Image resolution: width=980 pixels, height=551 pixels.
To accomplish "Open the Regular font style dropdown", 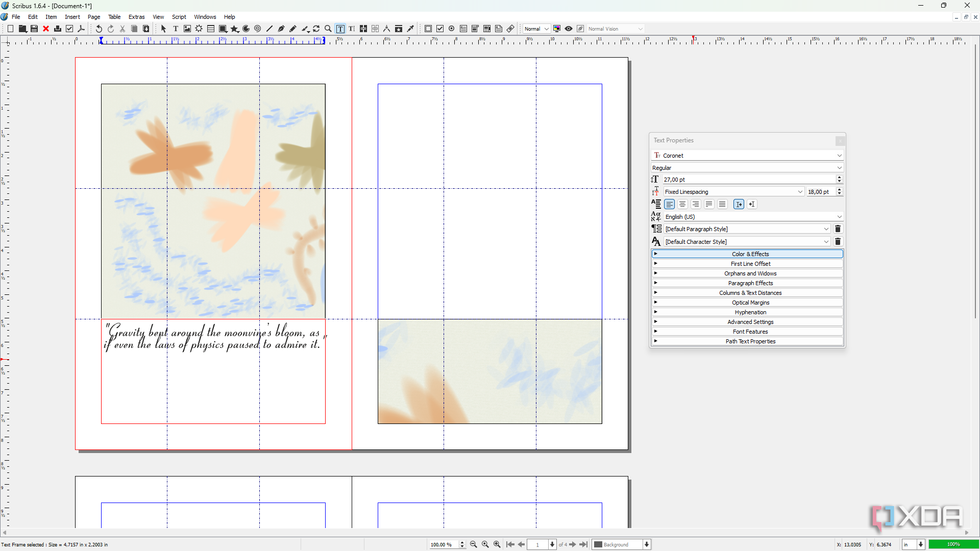I will point(747,168).
